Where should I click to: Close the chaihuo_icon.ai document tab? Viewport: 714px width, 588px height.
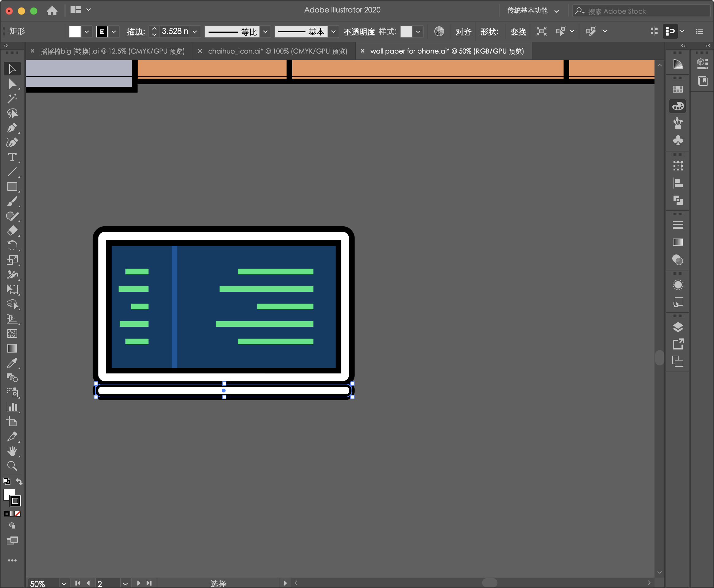pyautogui.click(x=200, y=51)
